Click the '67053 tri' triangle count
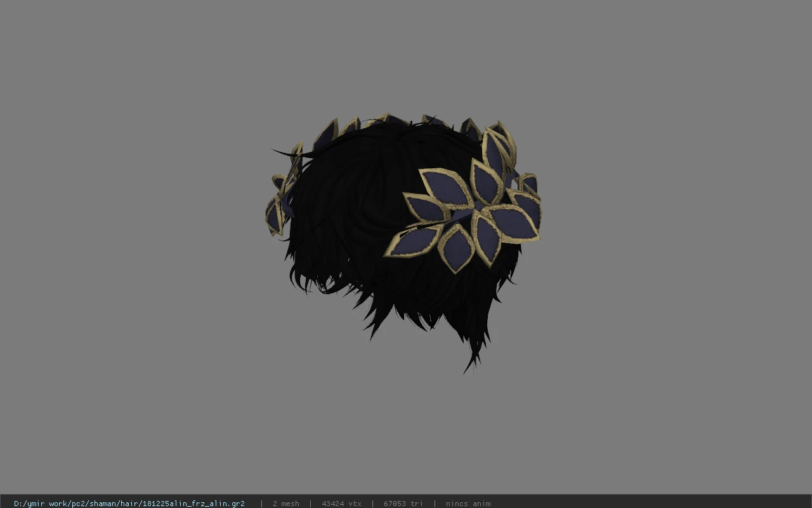The image size is (812, 508). [x=403, y=504]
